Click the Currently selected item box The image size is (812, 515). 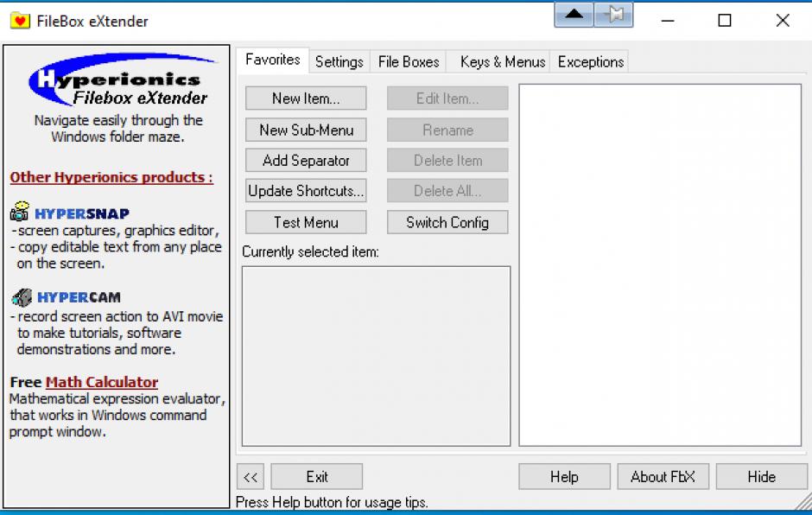click(376, 356)
